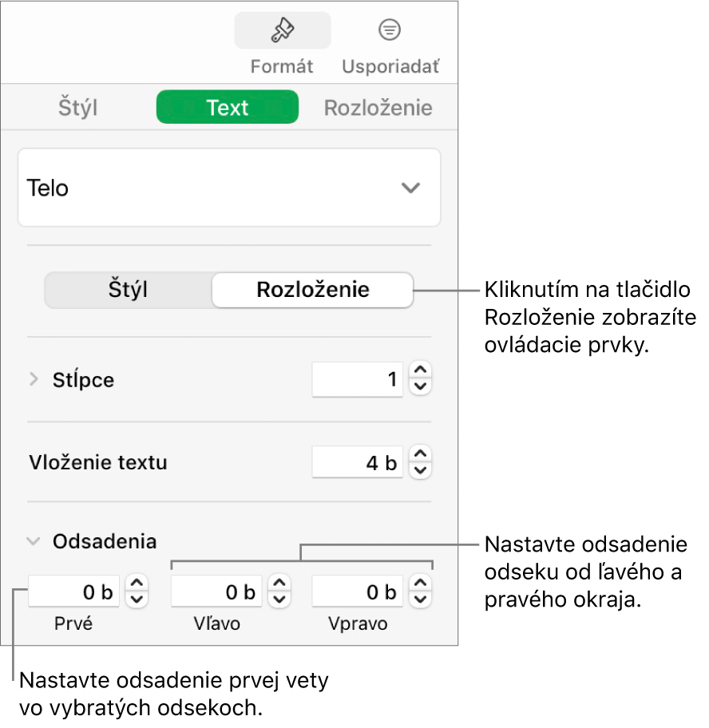The height and width of the screenshot is (728, 709).
Task: Expand the Stĺpce section triangle
Action: point(33,379)
